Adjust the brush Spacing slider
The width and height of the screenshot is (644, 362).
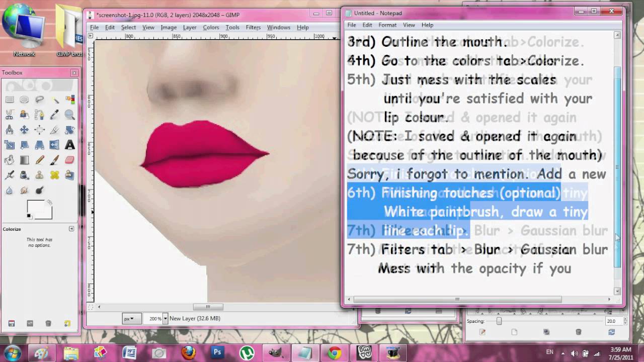[x=499, y=321]
